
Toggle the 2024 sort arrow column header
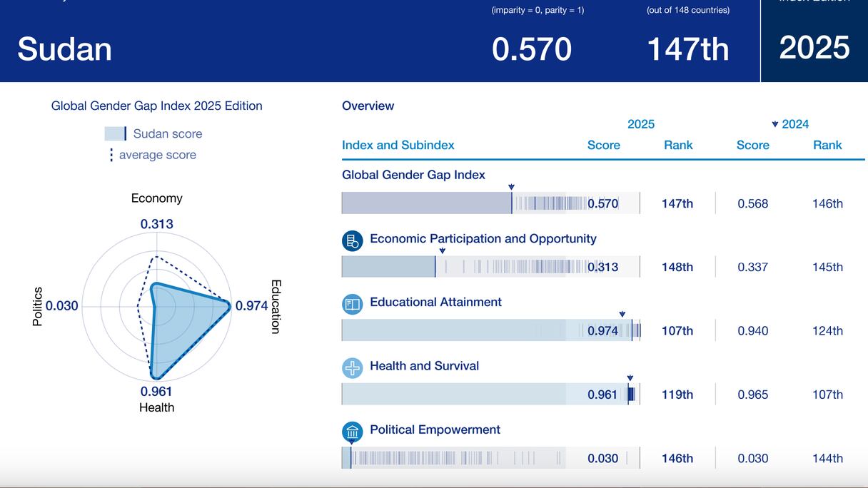(x=789, y=124)
